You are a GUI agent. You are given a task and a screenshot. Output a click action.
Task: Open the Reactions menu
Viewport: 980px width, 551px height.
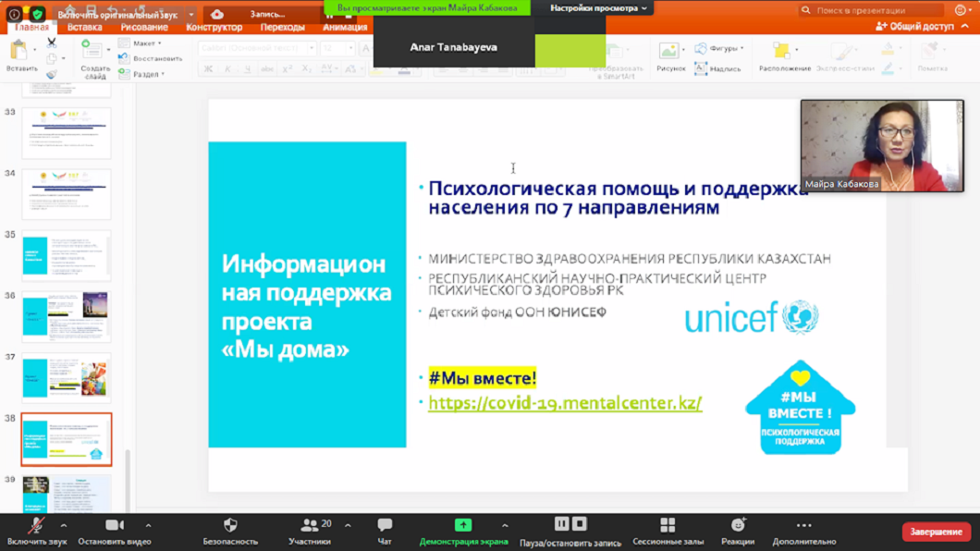(738, 525)
